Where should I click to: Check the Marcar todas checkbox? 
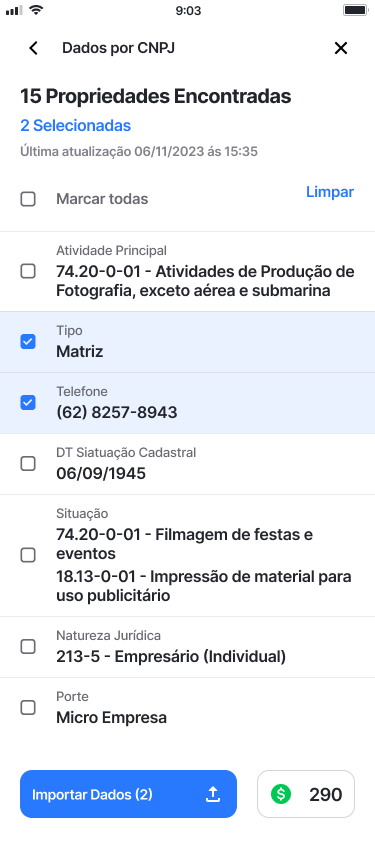pos(28,199)
